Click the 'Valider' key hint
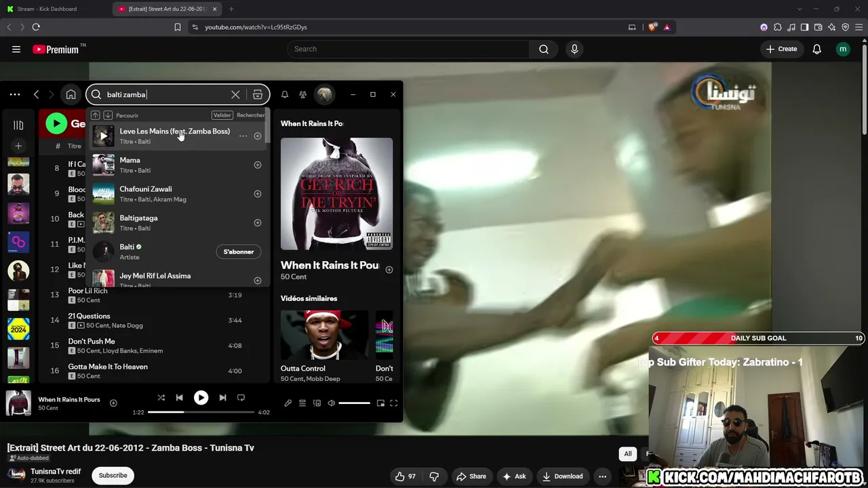 [x=222, y=115]
